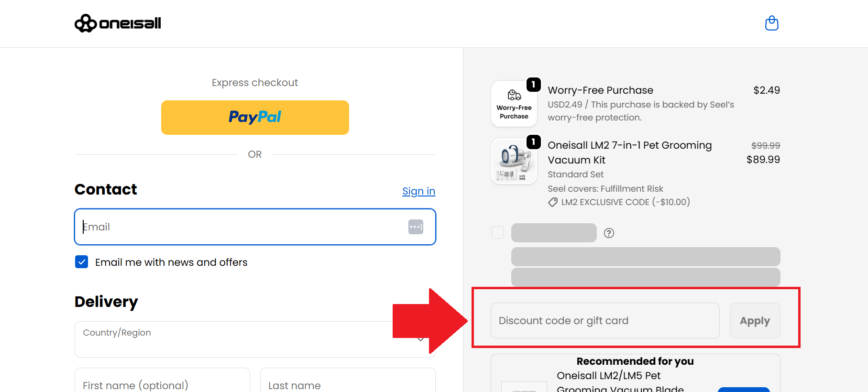Click the question mark help icon
The height and width of the screenshot is (392, 868).
point(609,233)
